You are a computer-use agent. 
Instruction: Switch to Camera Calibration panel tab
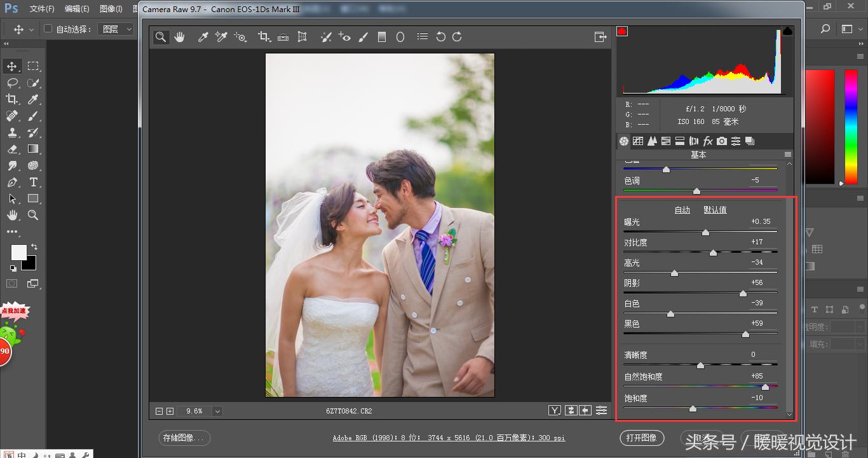click(x=722, y=141)
